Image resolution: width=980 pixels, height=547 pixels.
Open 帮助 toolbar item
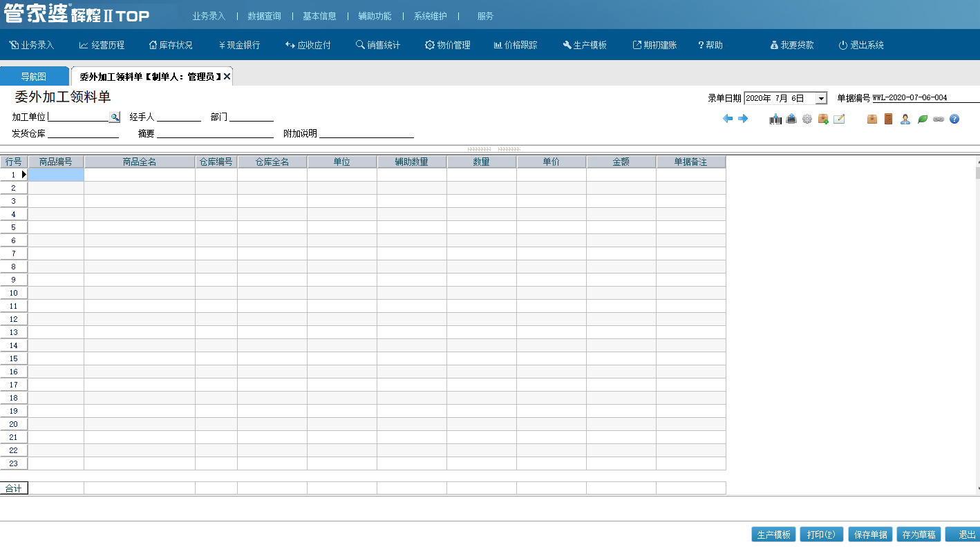tap(710, 45)
